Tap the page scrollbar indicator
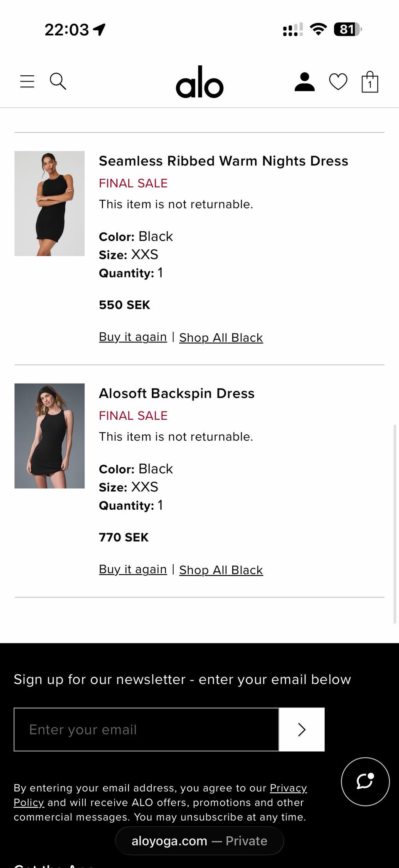 395,523
